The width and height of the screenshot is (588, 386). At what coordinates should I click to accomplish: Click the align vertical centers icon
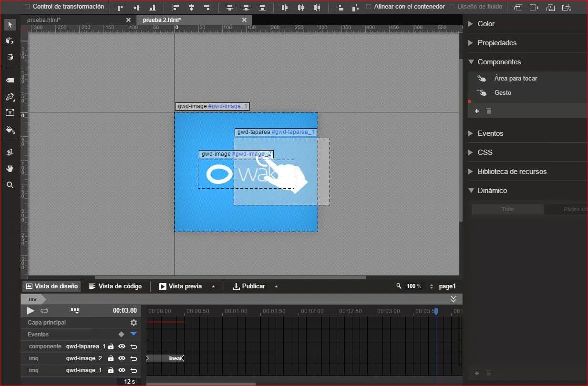pos(136,8)
